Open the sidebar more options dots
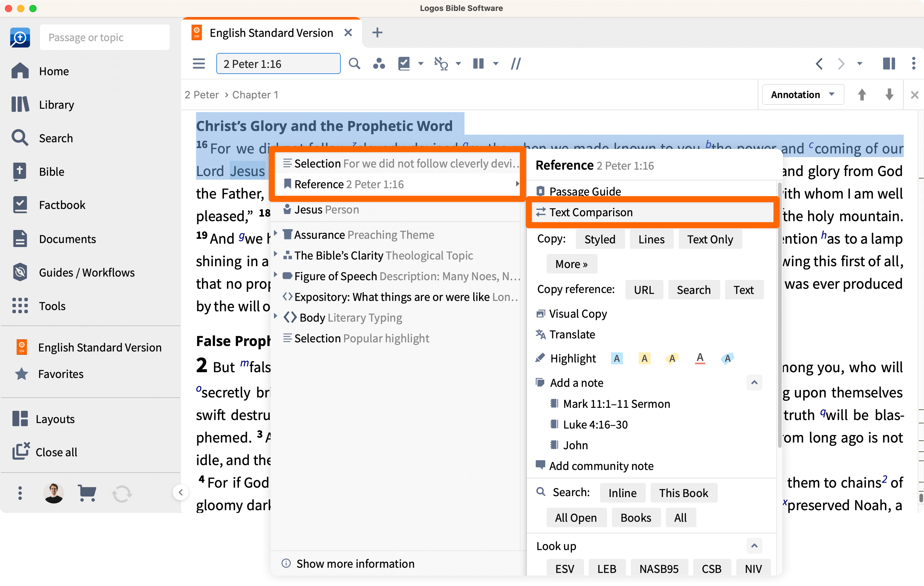924x586 pixels. (x=20, y=493)
